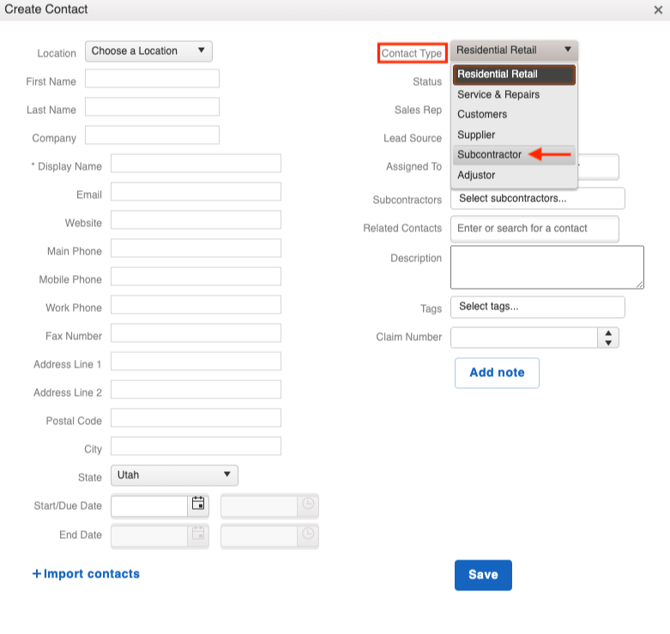Choose Customers contact type option
670x634 pixels.
click(x=482, y=115)
